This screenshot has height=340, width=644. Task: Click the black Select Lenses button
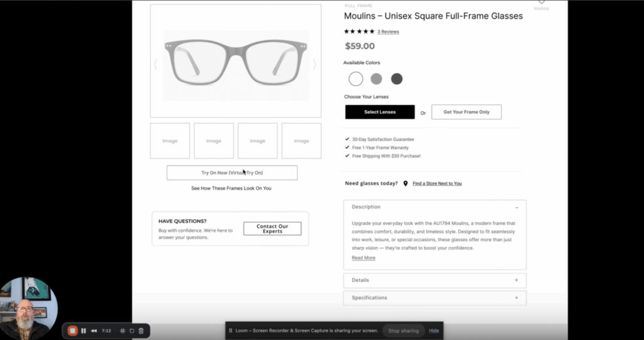tap(380, 112)
